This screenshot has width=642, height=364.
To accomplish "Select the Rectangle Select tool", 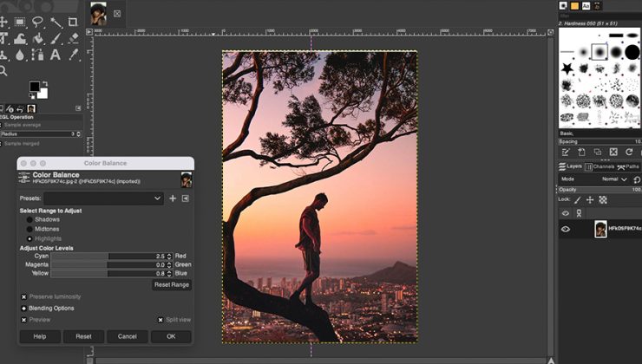I will pyautogui.click(x=20, y=22).
